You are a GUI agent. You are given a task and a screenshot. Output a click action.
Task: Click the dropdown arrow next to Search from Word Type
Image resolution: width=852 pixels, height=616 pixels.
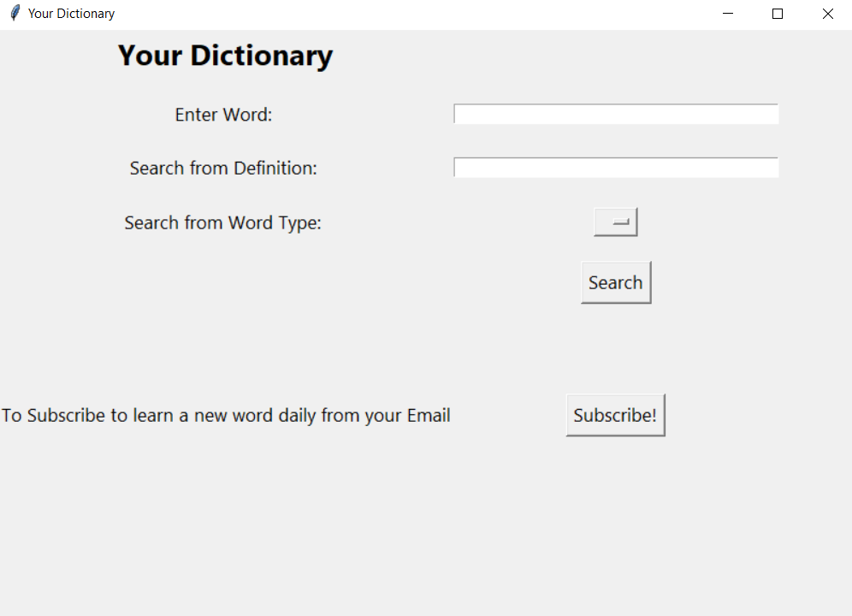(616, 222)
